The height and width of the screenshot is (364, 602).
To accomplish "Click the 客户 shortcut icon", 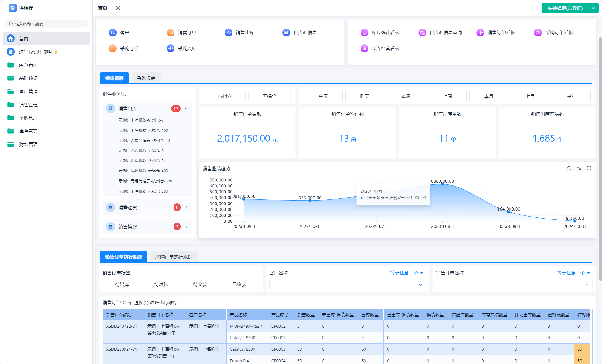I will pyautogui.click(x=112, y=33).
